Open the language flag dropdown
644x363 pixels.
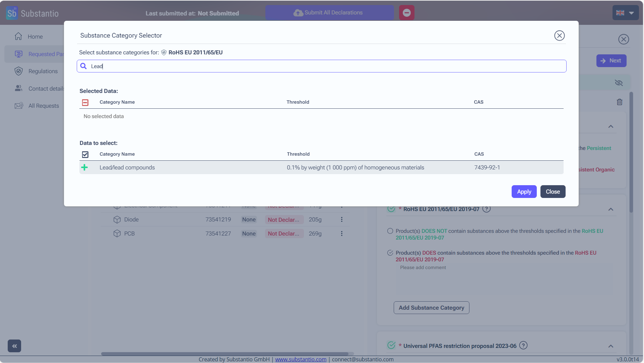(625, 13)
